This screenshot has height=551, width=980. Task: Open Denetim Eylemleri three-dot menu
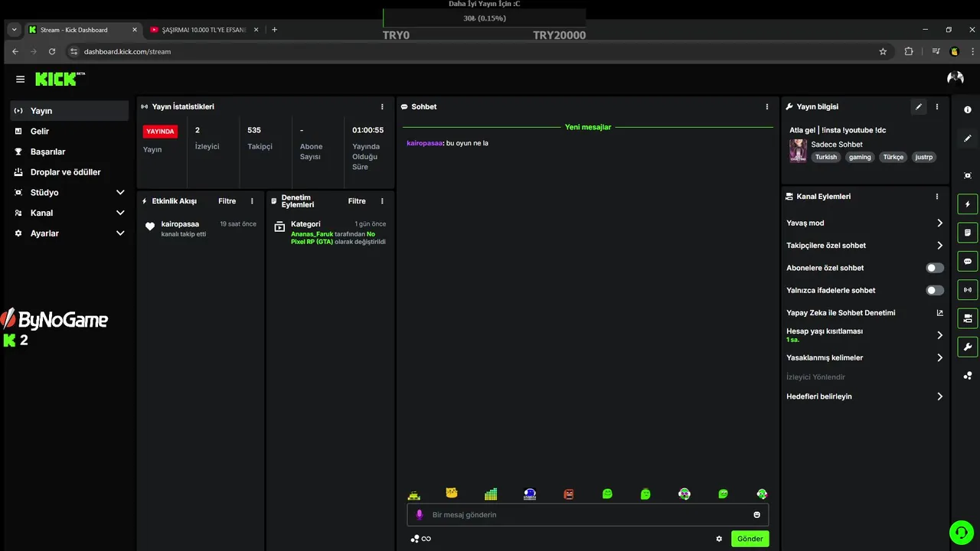(382, 201)
